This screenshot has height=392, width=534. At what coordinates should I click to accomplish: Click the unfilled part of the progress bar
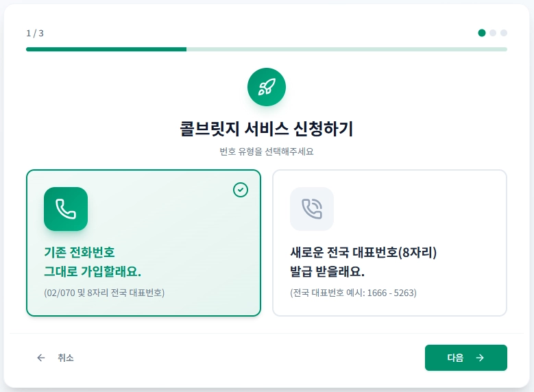346,49
